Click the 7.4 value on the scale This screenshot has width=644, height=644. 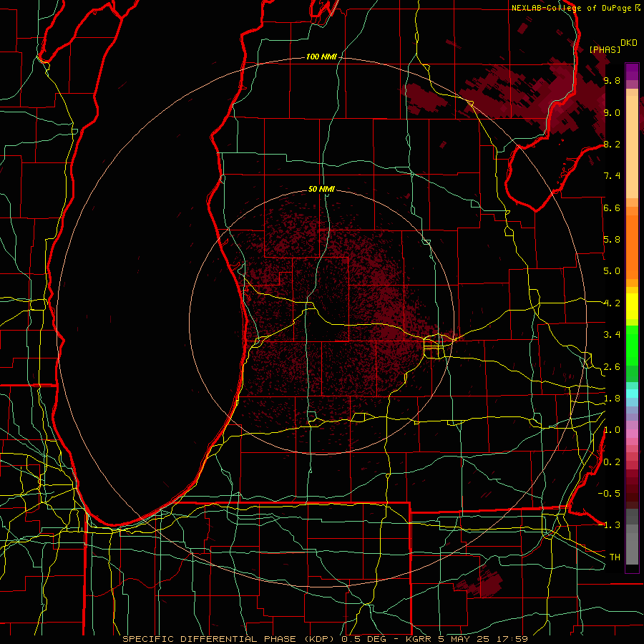(x=612, y=176)
